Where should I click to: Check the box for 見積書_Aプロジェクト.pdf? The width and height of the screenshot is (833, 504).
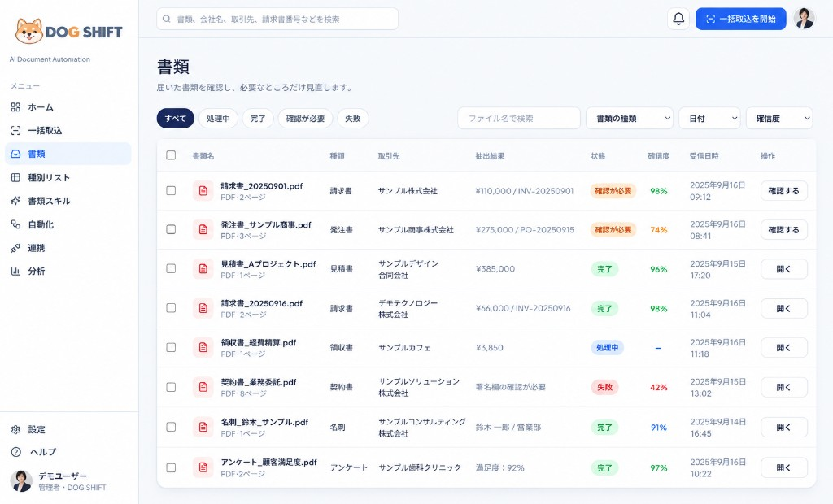(171, 269)
